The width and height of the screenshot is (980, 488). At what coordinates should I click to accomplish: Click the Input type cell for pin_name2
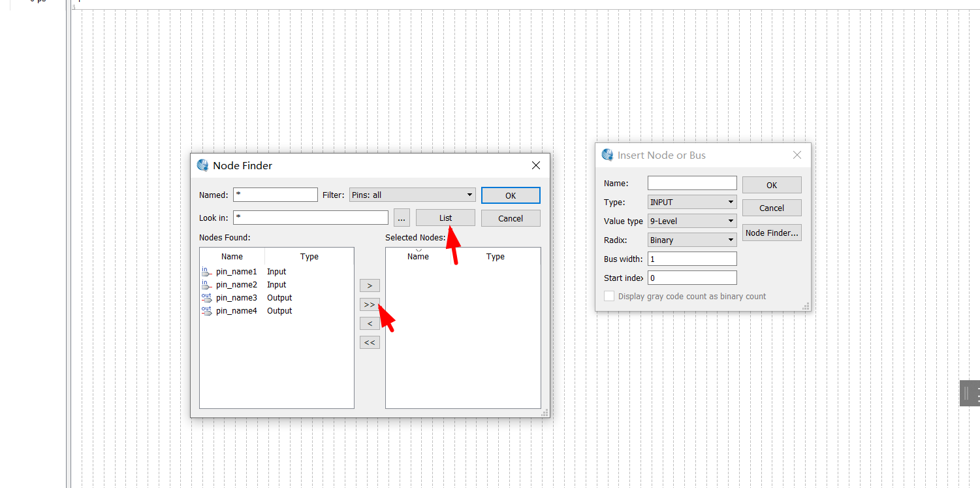tap(277, 285)
